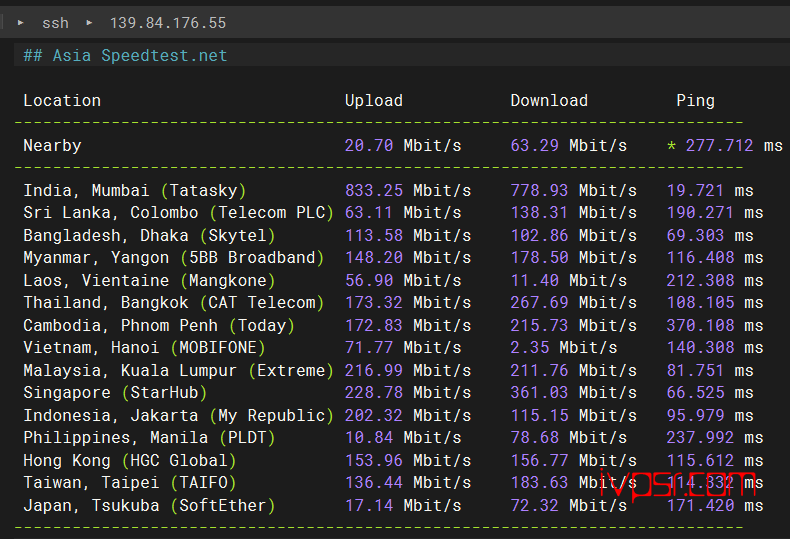
Task: Select Yangon upload 148.20
Action: pyautogui.click(x=374, y=257)
